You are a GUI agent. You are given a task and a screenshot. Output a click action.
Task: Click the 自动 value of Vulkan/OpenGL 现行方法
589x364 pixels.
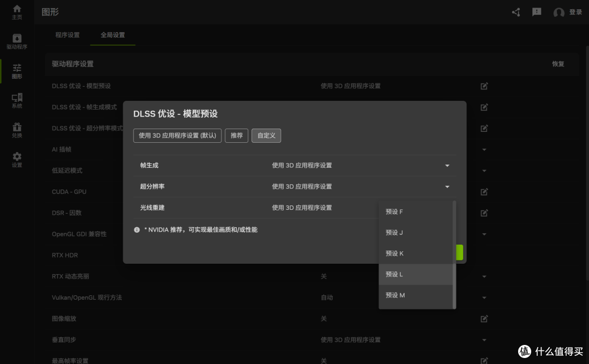[x=327, y=298]
